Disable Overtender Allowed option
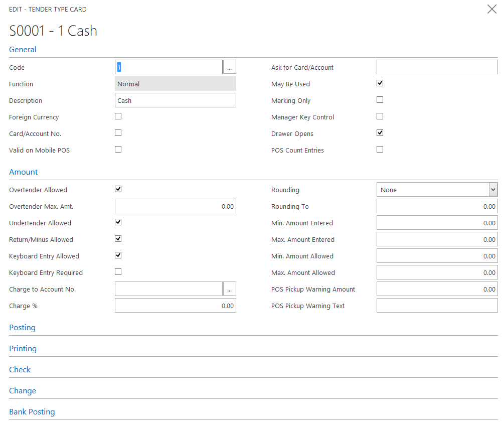Image resolution: width=504 pixels, height=425 pixels. (x=118, y=189)
